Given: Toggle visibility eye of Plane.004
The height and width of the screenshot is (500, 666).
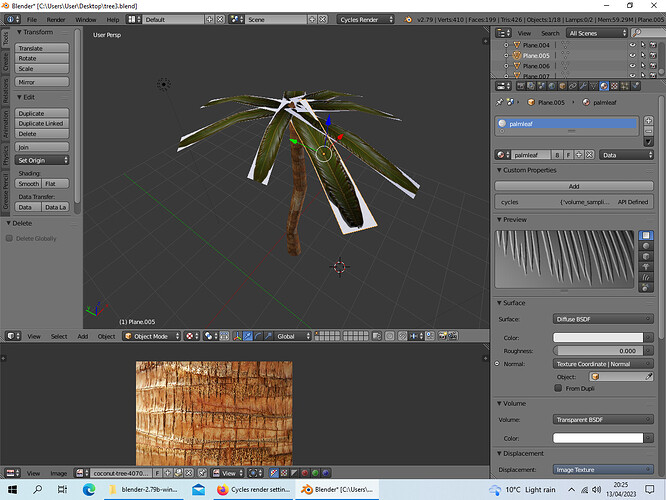Looking at the screenshot, I should click(x=632, y=45).
